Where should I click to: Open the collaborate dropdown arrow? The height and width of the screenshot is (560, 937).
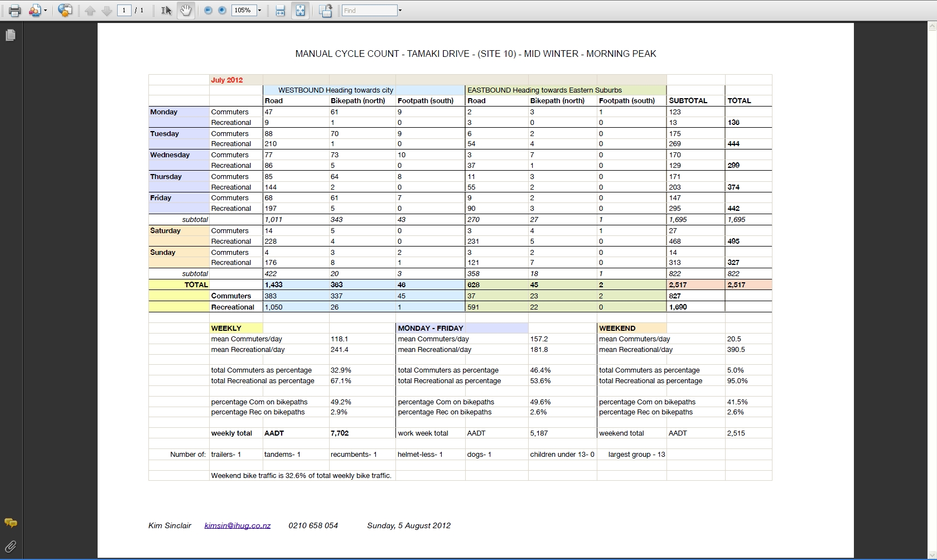coord(45,11)
